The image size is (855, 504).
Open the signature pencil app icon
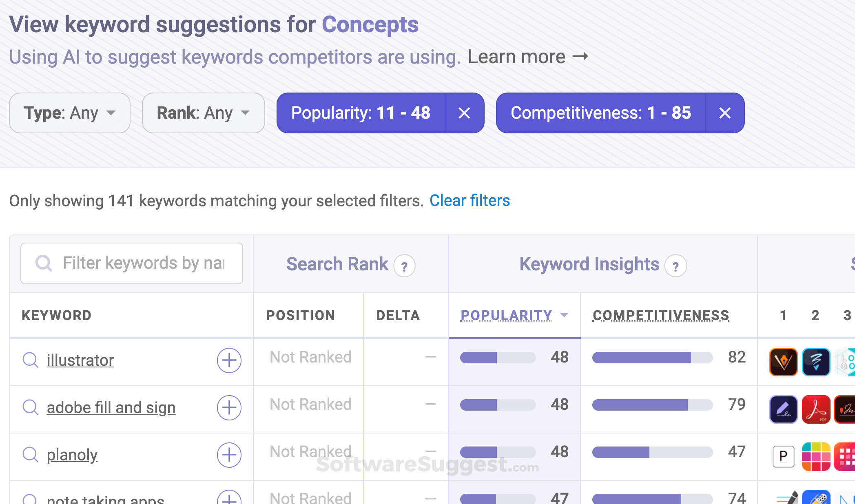[x=783, y=409]
